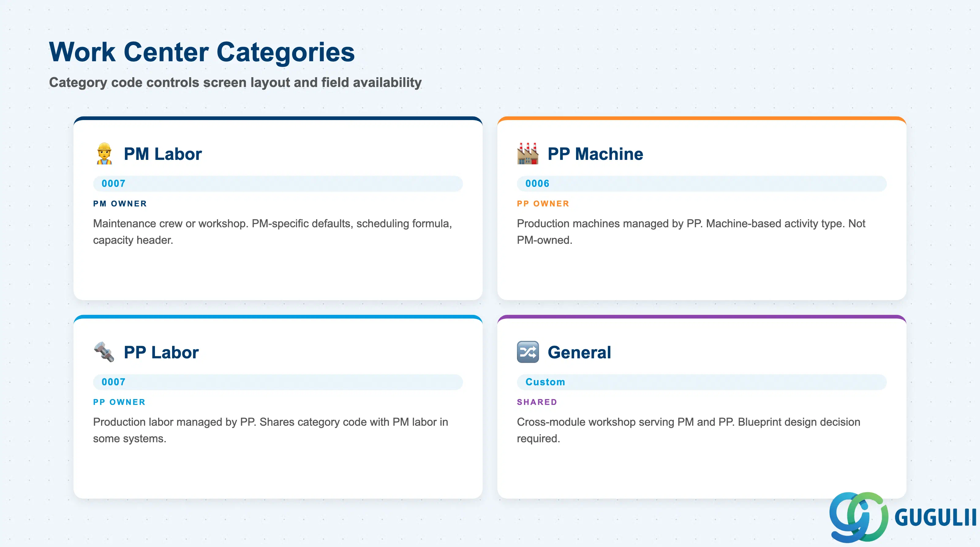The width and height of the screenshot is (980, 547).
Task: Select the General card title
Action: (x=579, y=353)
